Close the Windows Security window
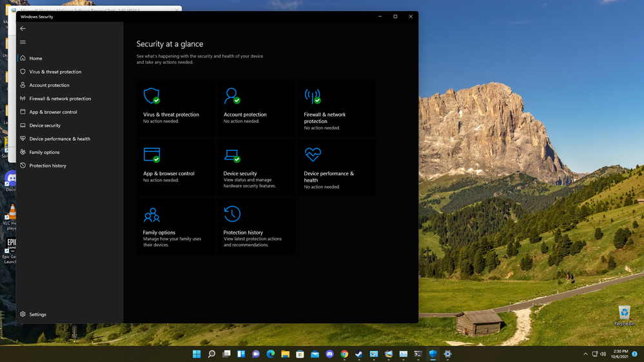The height and width of the screenshot is (362, 644). [x=411, y=16]
